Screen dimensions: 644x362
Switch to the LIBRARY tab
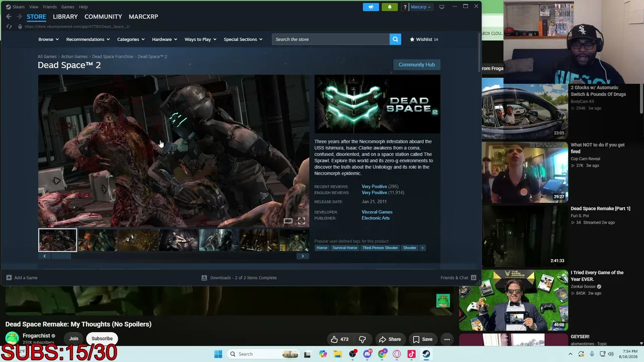(65, 17)
